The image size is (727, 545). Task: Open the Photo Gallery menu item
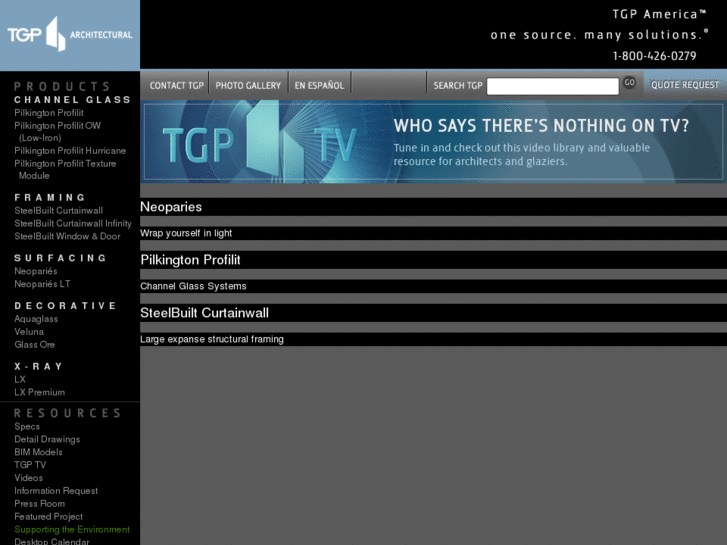tap(248, 85)
